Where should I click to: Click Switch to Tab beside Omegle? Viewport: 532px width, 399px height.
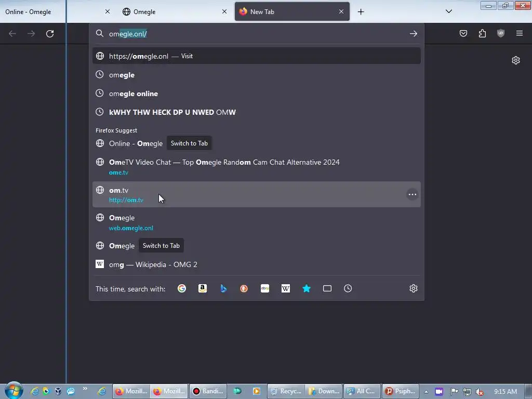tap(161, 246)
